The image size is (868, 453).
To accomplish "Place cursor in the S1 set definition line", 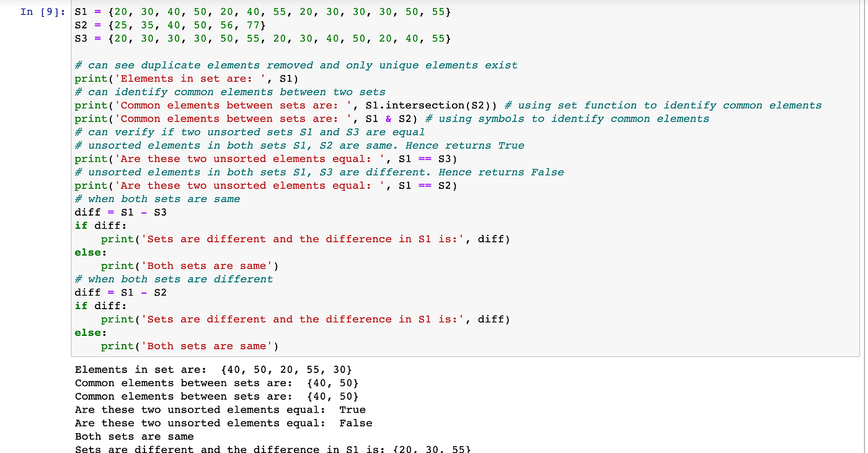I will (186, 11).
